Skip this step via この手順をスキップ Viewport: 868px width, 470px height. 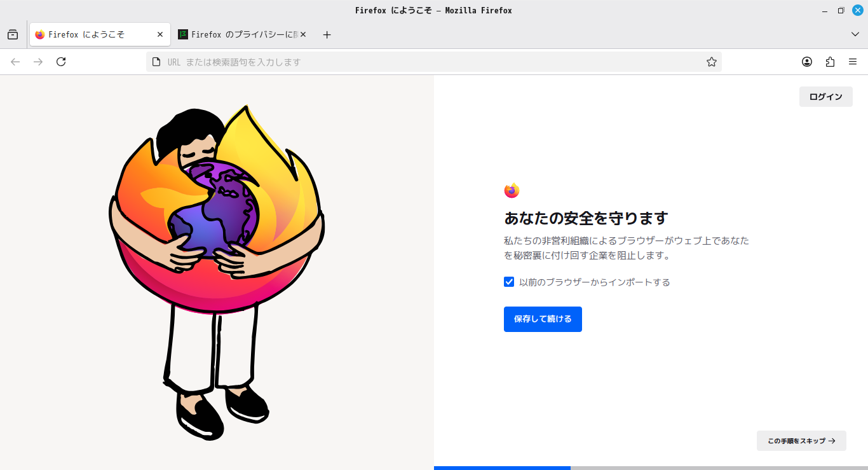pyautogui.click(x=801, y=441)
